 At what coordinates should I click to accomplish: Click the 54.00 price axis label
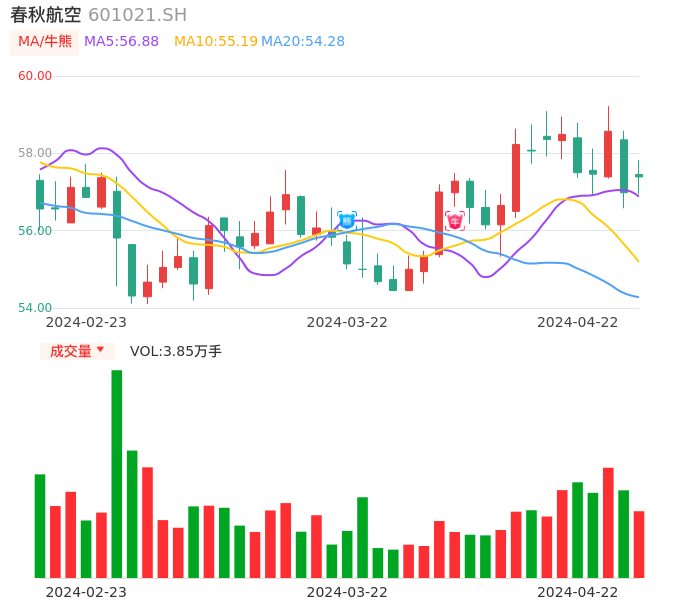(35, 308)
